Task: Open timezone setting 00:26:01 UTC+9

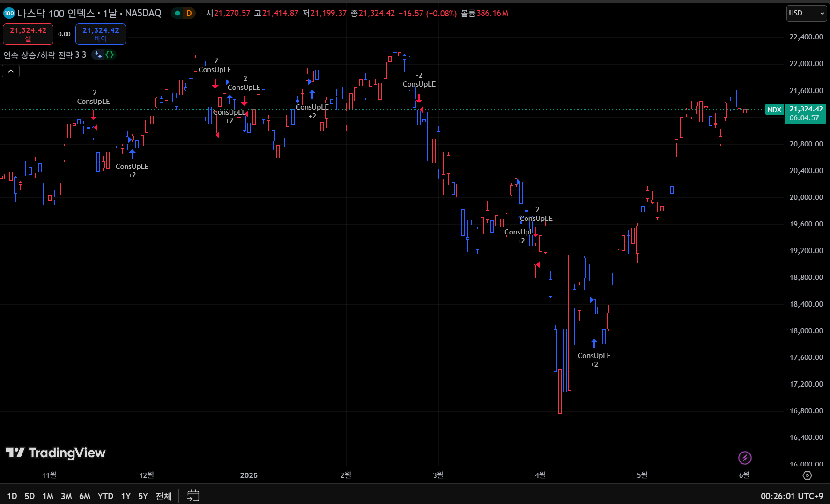Action: [792, 496]
